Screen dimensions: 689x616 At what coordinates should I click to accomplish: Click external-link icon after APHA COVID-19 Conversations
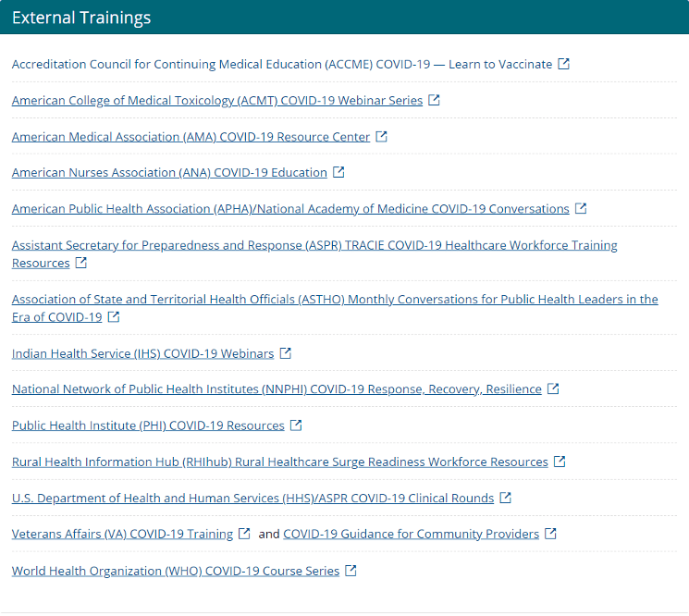click(x=581, y=208)
